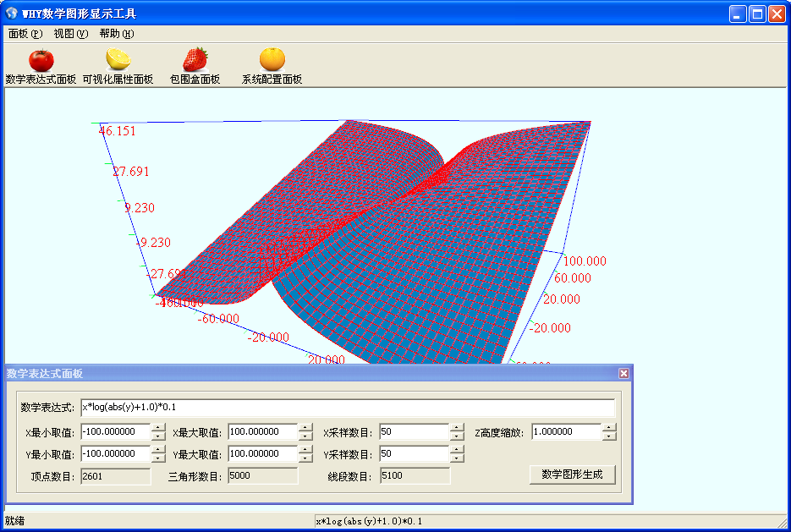This screenshot has height=532, width=791.
Task: Decrease Y采样数目 with down arrow
Action: (x=457, y=458)
